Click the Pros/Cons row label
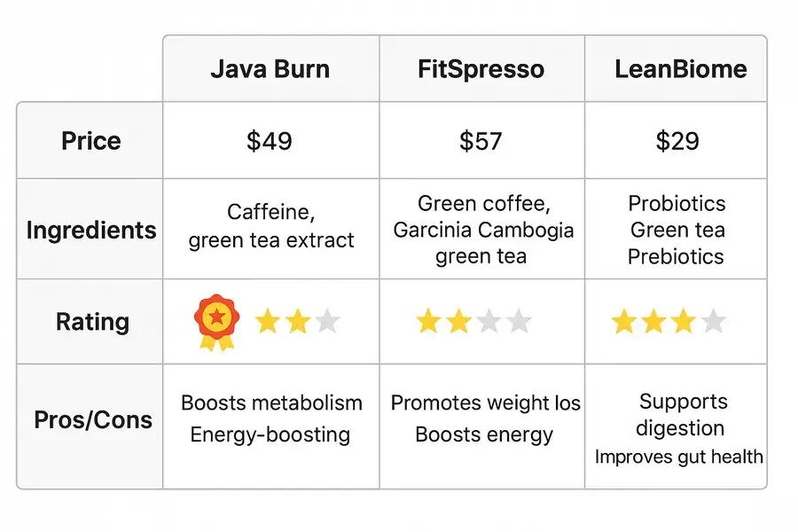798x532 pixels. pos(90,419)
